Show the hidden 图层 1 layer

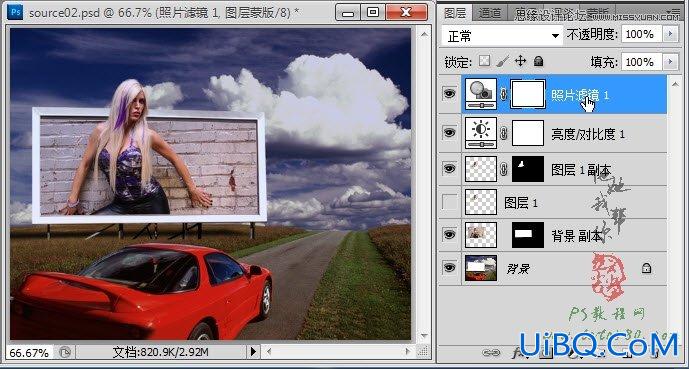point(450,203)
